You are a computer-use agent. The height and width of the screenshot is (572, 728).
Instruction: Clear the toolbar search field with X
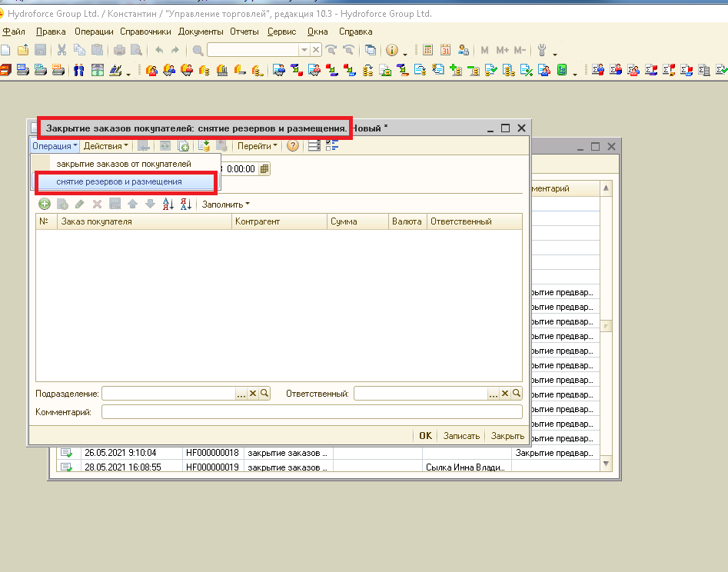[x=316, y=49]
